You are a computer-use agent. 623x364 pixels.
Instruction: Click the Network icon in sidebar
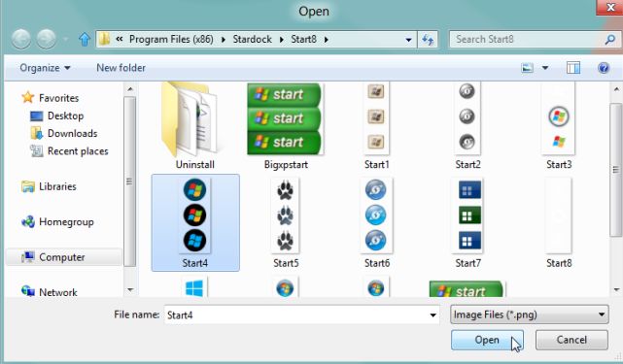[x=28, y=292]
